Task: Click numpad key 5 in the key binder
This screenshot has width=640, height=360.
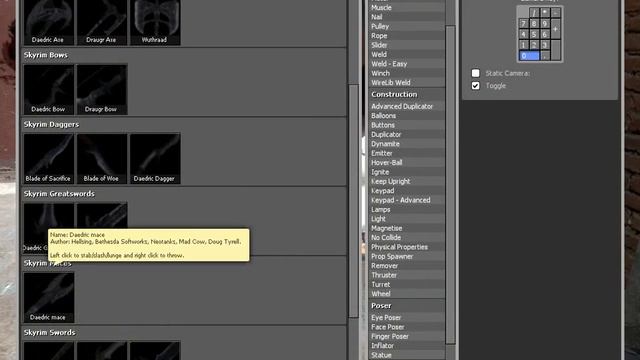Action: (534, 34)
